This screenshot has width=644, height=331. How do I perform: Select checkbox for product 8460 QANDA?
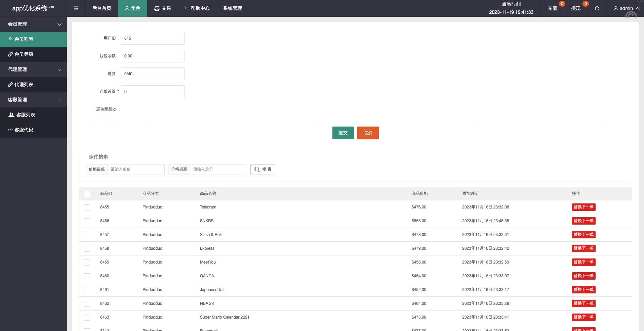click(87, 276)
